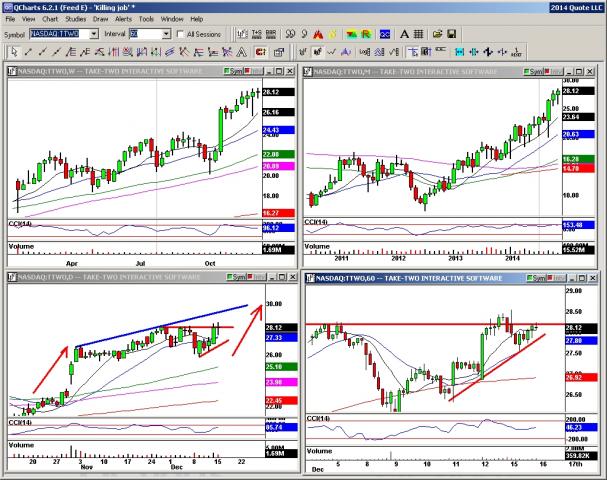This screenshot has width=607, height=480.
Task: Open the Tools menu
Action: click(146, 19)
